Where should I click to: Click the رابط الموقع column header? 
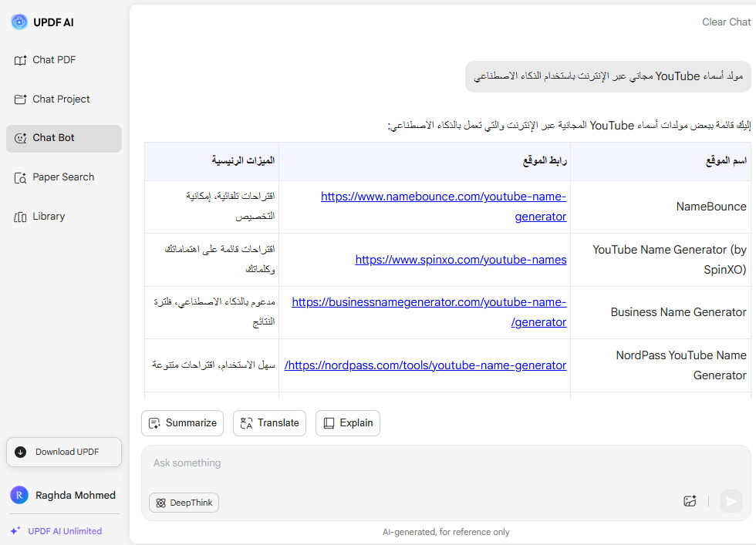[424, 161]
